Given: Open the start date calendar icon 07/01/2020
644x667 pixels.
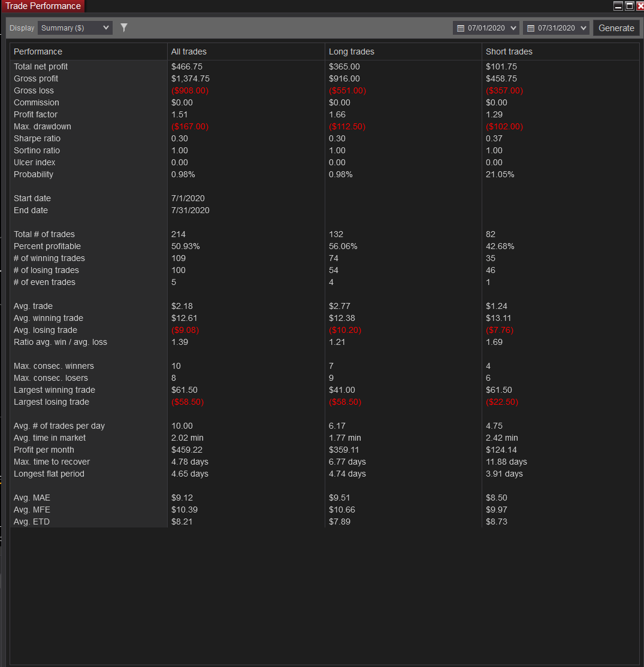Looking at the screenshot, I should (461, 29).
